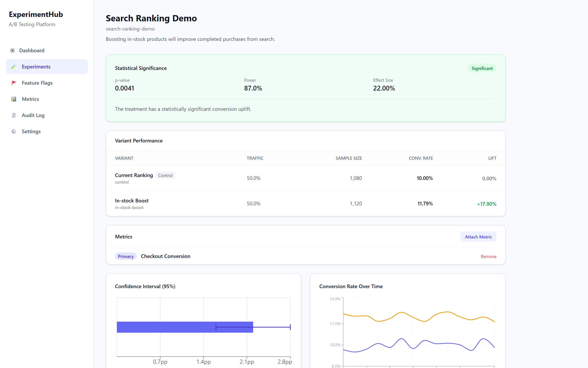Click the 11.79% conversion rate cell
This screenshot has width=588, height=368.
425,204
